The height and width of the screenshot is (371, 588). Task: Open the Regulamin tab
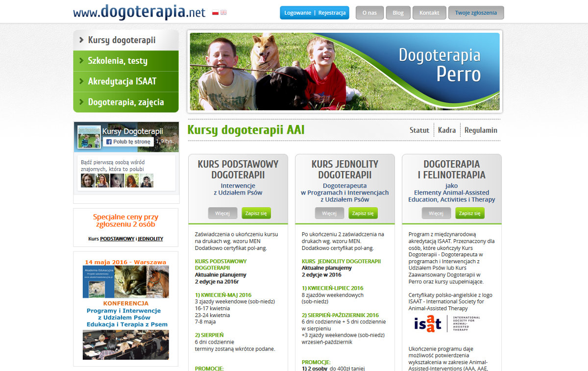pos(481,130)
